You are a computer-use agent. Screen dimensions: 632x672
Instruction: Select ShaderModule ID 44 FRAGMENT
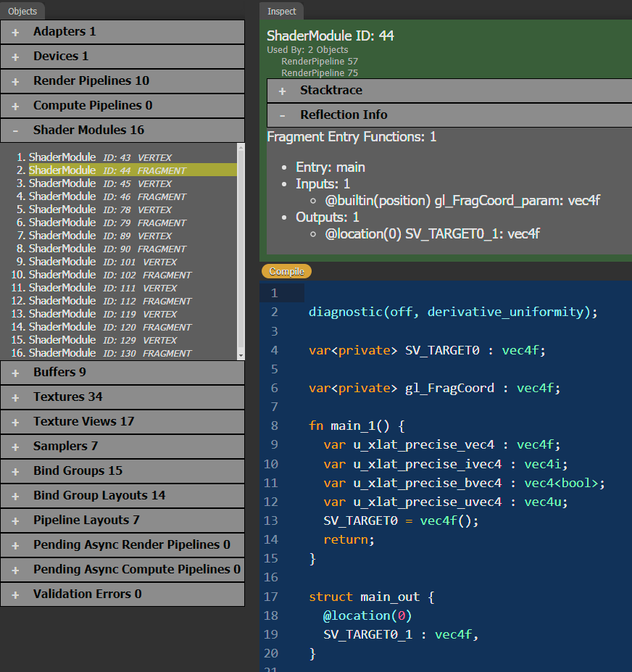coord(133,170)
